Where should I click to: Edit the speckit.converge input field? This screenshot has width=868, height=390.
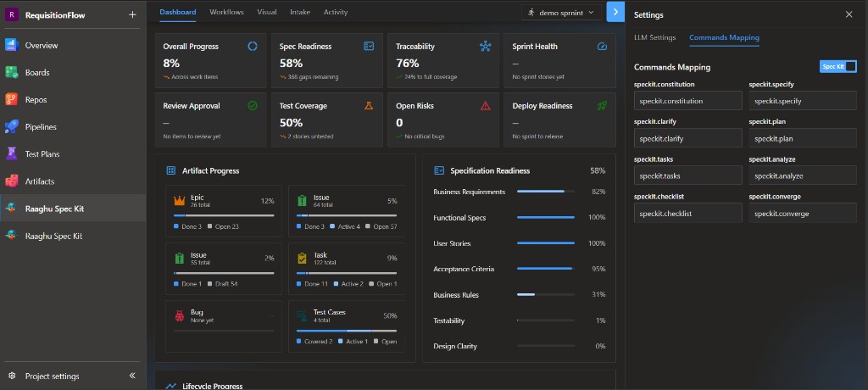tap(803, 214)
